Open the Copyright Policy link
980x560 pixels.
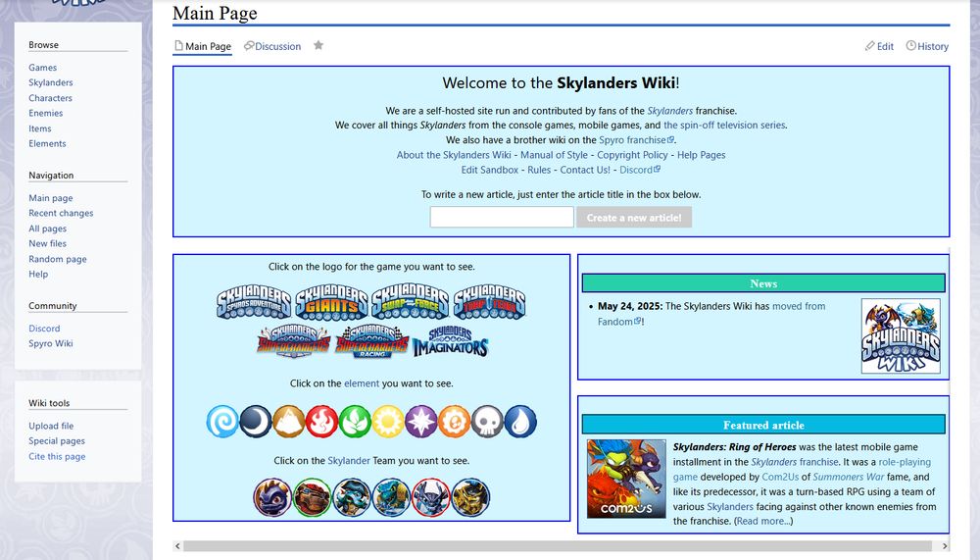coord(632,155)
